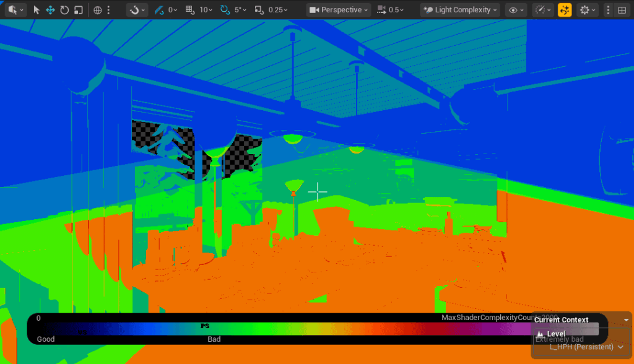Open the viewport settings gear menu
This screenshot has height=364, width=634.
tap(588, 10)
